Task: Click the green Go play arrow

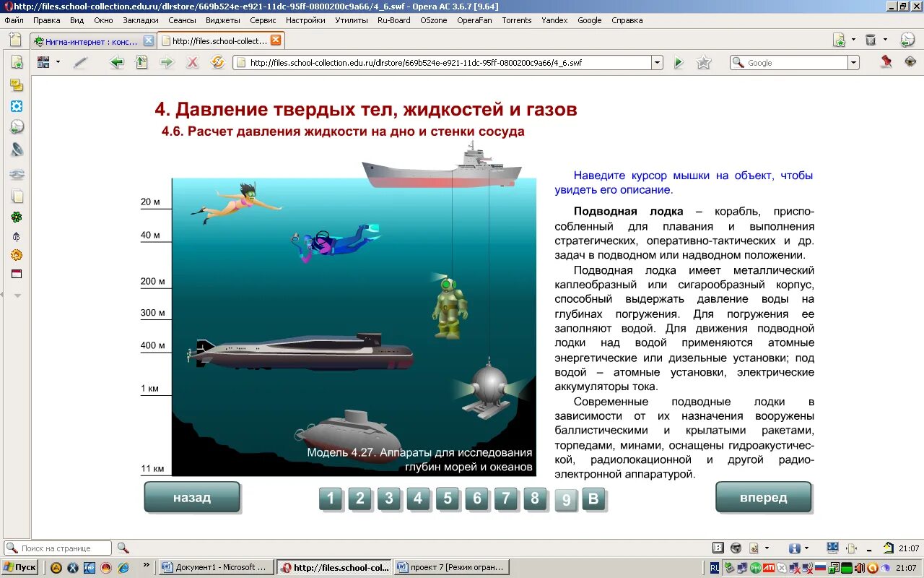Action: point(679,63)
